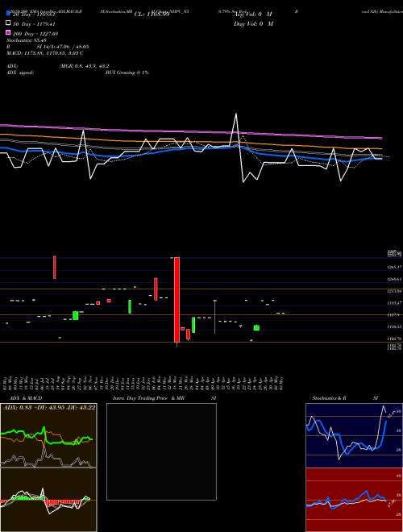Click the ADX +DY -DY readout text
403x532 pixels.
click(x=49, y=407)
